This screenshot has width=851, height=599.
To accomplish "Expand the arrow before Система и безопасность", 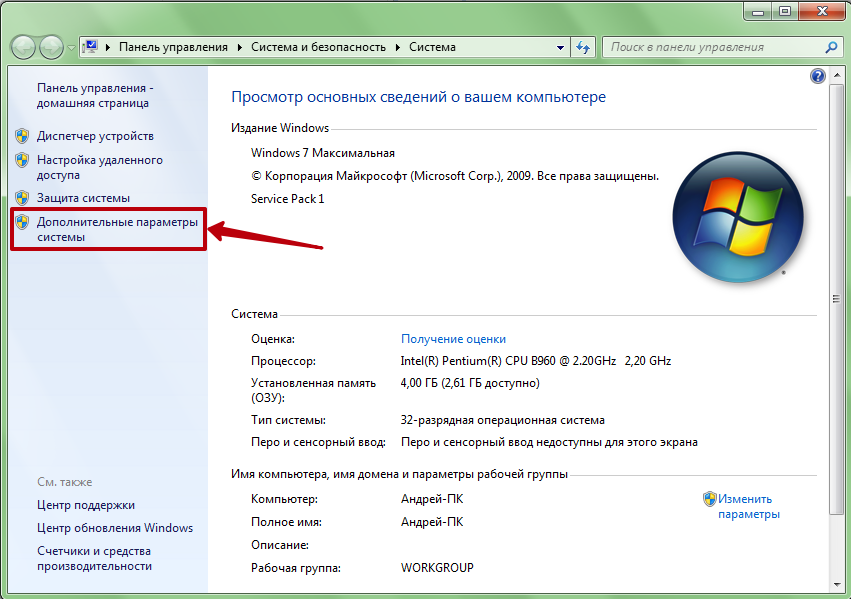I will click(x=239, y=47).
